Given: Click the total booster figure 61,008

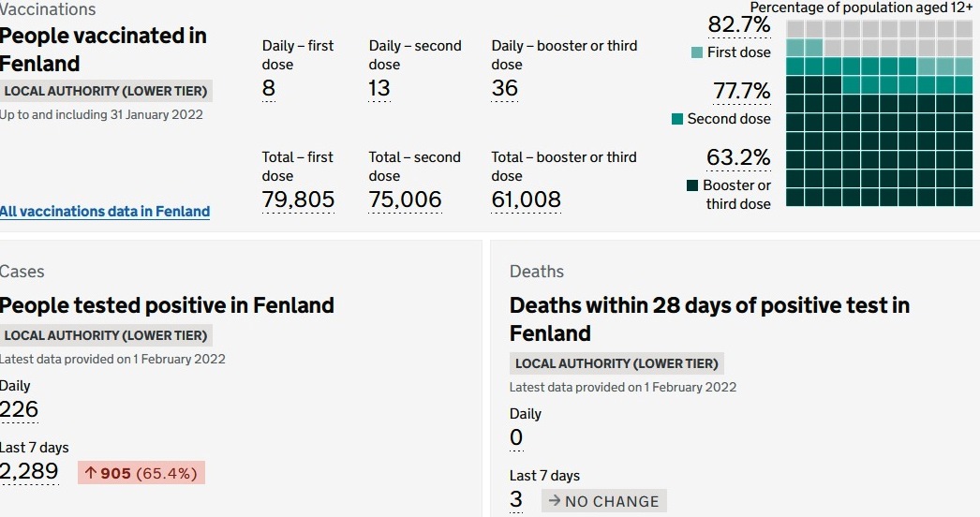Looking at the screenshot, I should pyautogui.click(x=526, y=199).
